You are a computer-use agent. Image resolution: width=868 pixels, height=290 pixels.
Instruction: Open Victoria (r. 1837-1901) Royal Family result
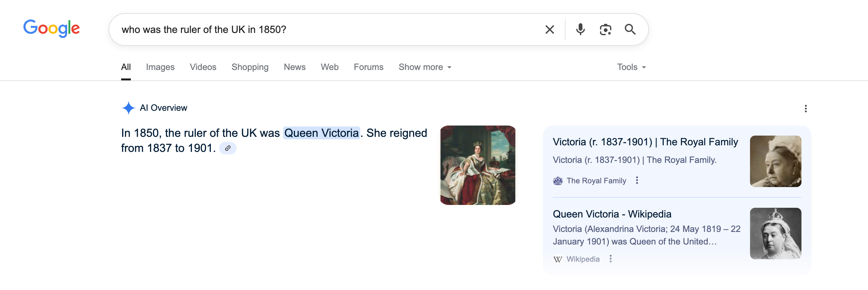click(x=645, y=142)
